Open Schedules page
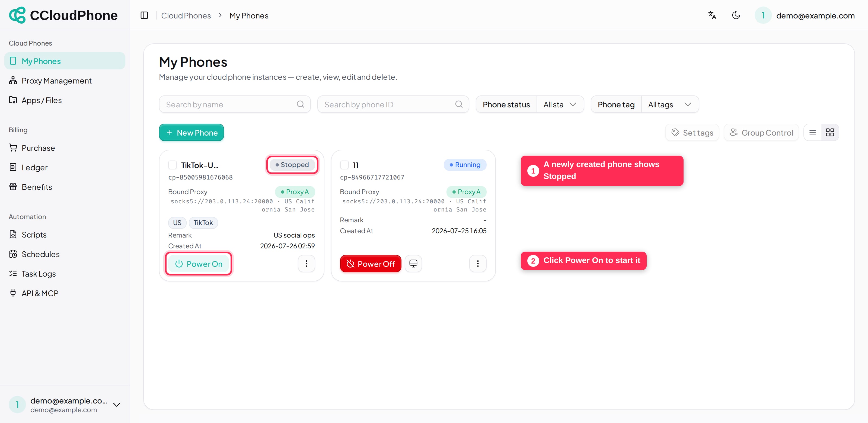The height and width of the screenshot is (423, 868). tap(65, 254)
